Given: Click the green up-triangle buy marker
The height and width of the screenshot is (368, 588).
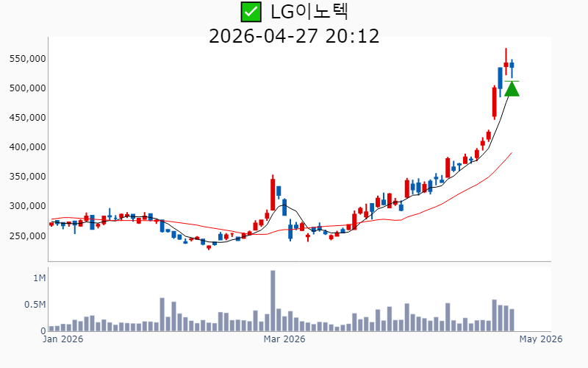Looking at the screenshot, I should coord(512,89).
